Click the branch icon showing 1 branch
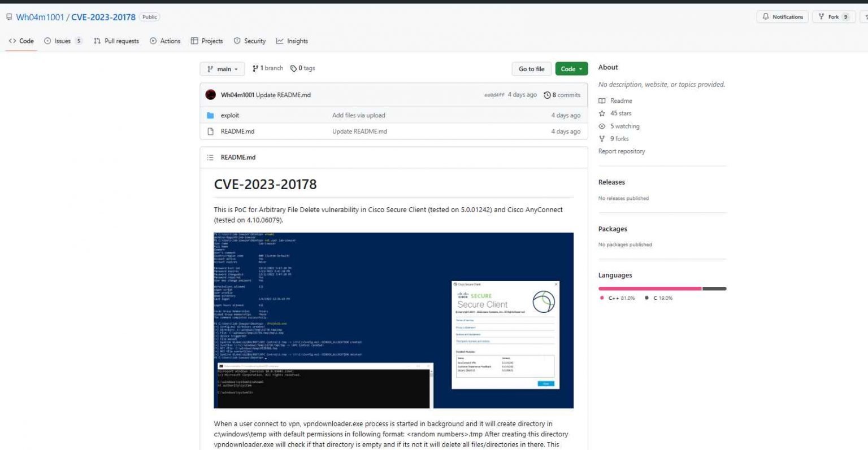The height and width of the screenshot is (450, 868). 254,68
